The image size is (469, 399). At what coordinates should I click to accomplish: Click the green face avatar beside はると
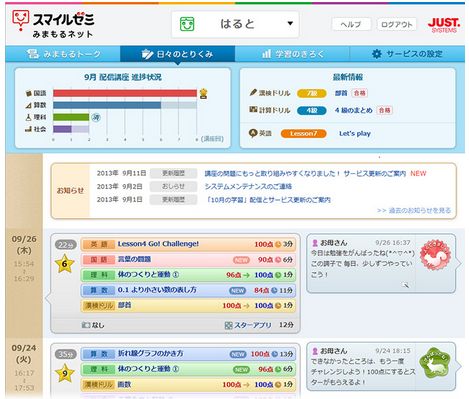tap(187, 24)
